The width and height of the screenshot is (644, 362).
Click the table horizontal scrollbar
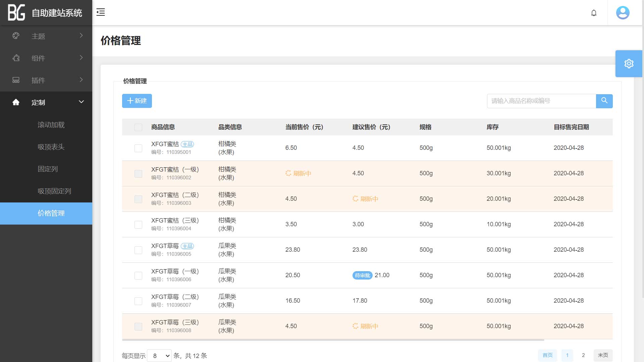pos(333,340)
